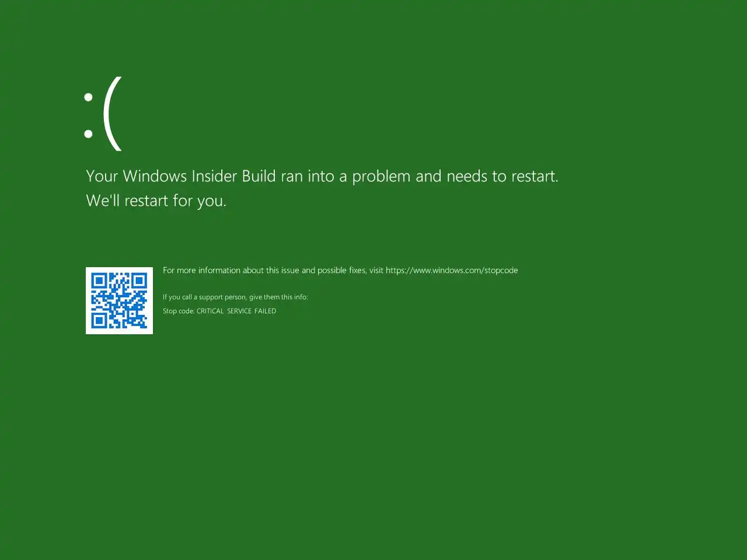Click the lower dot of the emoticon colon
Image resolution: width=747 pixels, height=560 pixels.
pos(88,134)
